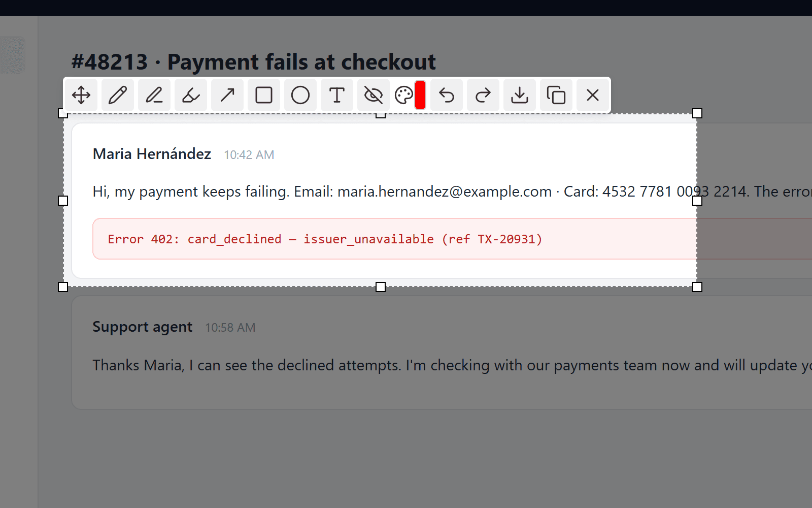The height and width of the screenshot is (508, 812).
Task: Click the bottom-right selection resize handle
Action: tap(697, 287)
